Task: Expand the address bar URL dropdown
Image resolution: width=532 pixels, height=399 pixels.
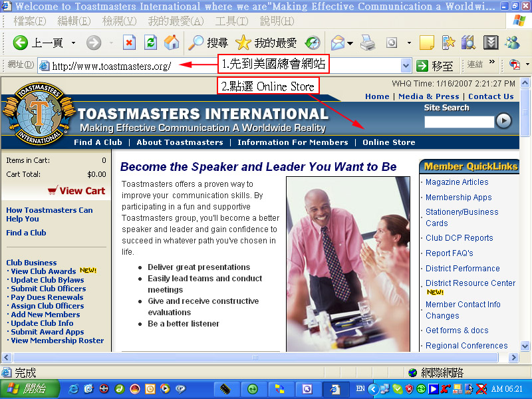Action: [x=406, y=65]
